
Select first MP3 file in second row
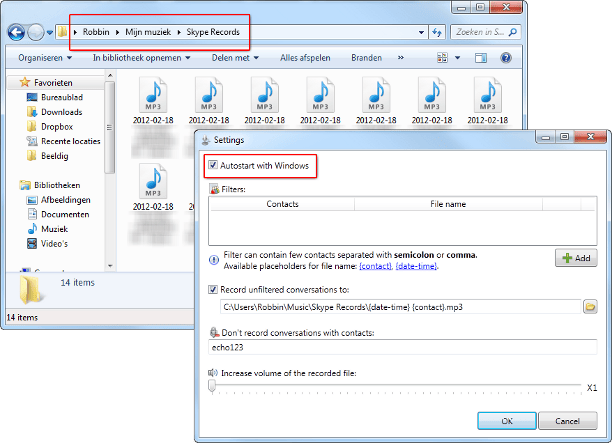tap(153, 188)
